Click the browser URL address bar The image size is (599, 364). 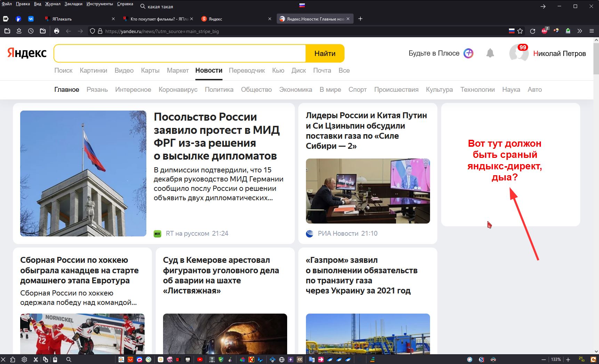tap(306, 31)
